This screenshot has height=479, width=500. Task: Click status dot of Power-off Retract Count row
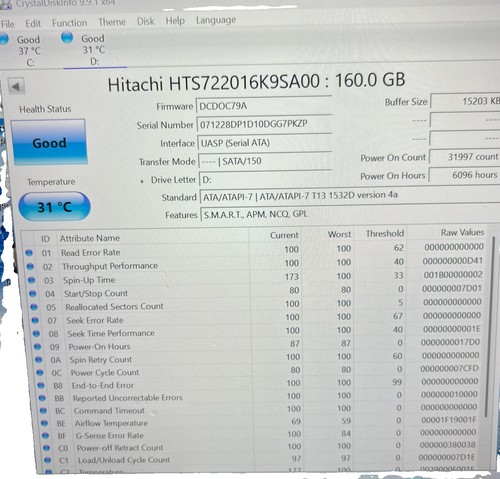47,448
